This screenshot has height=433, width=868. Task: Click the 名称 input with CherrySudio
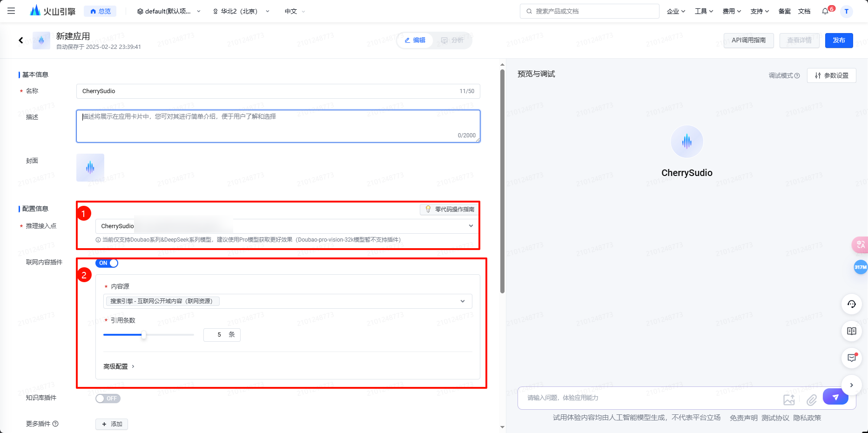278,91
